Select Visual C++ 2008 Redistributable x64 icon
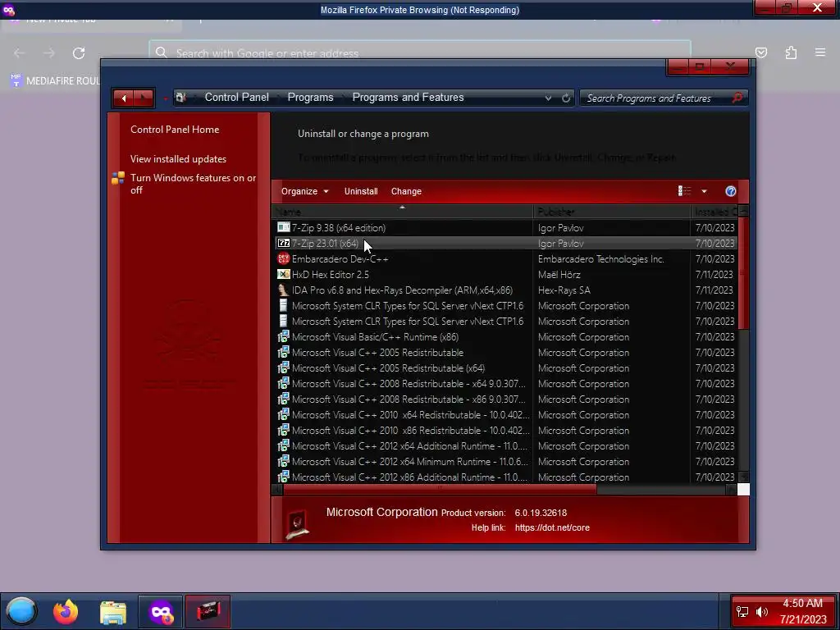Image resolution: width=840 pixels, height=630 pixels. click(x=283, y=384)
